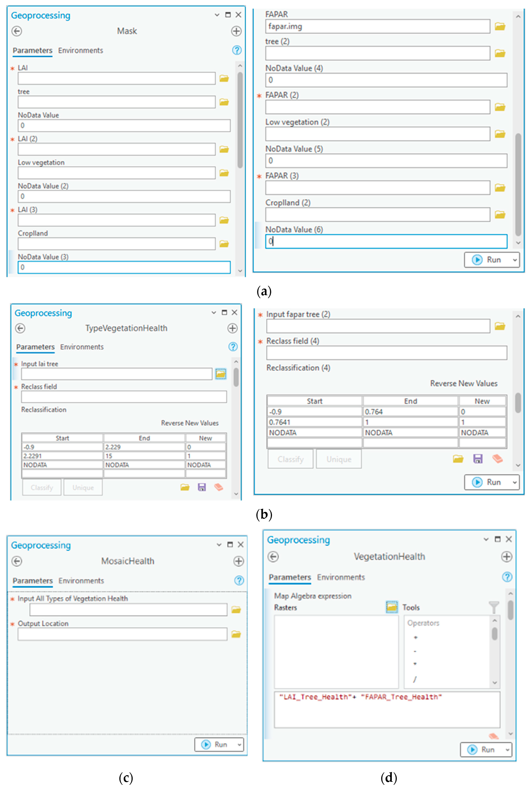Expand Geoprocessing pane options chevron above Mask
This screenshot has width=532, height=790.
tap(217, 15)
